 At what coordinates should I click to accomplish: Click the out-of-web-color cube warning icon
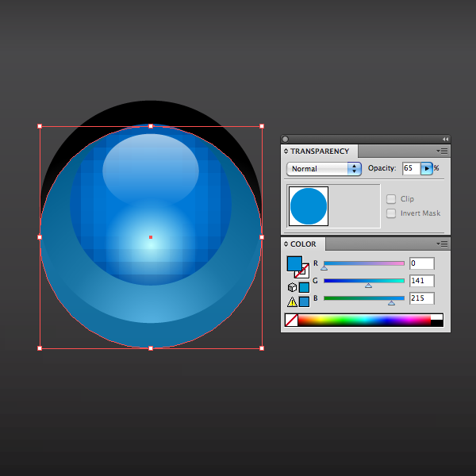pyautogui.click(x=292, y=287)
